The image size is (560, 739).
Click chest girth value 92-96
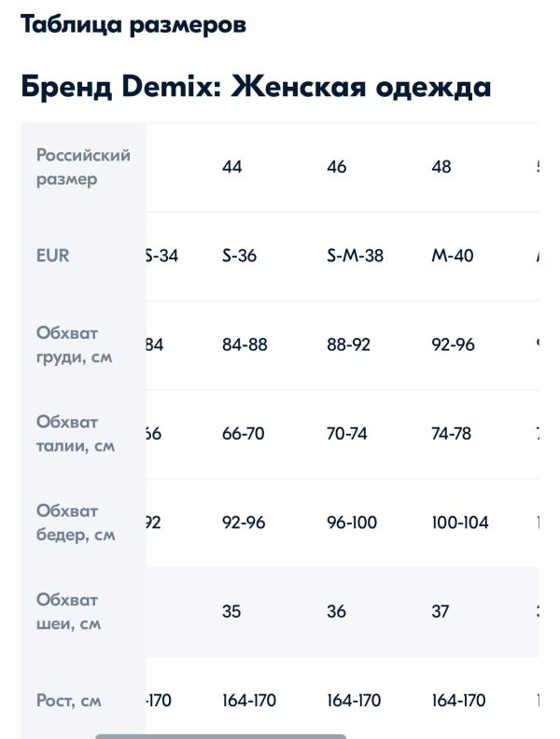(x=453, y=345)
